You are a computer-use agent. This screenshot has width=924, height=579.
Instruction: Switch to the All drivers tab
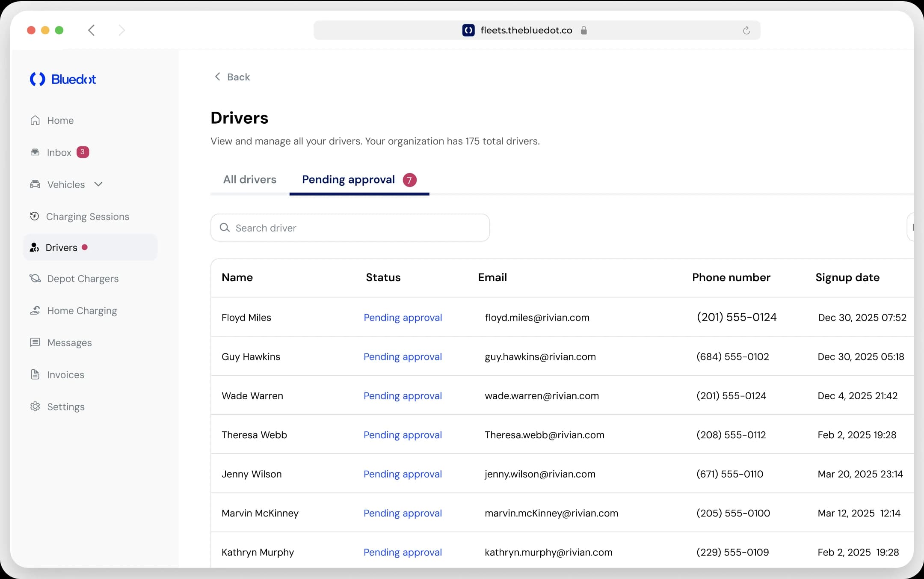tap(250, 180)
